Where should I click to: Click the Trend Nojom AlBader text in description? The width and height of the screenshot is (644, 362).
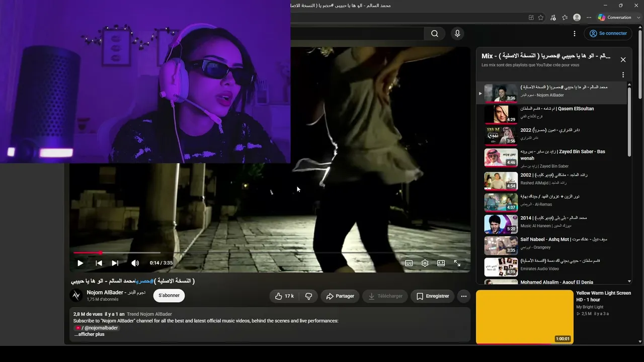149,314
